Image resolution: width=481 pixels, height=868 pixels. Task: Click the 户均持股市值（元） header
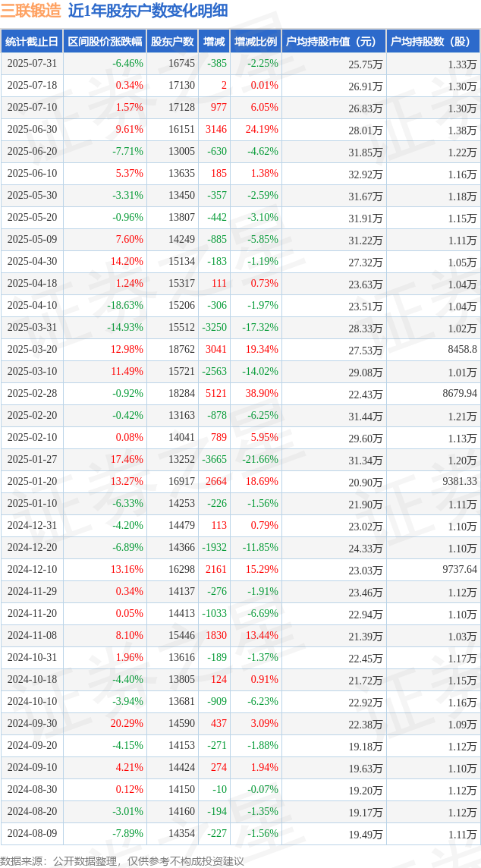[x=334, y=42]
